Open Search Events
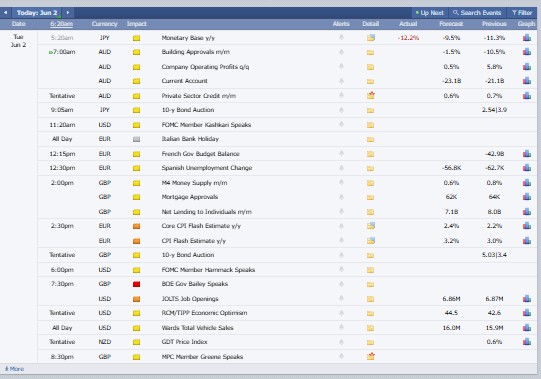 (x=477, y=13)
